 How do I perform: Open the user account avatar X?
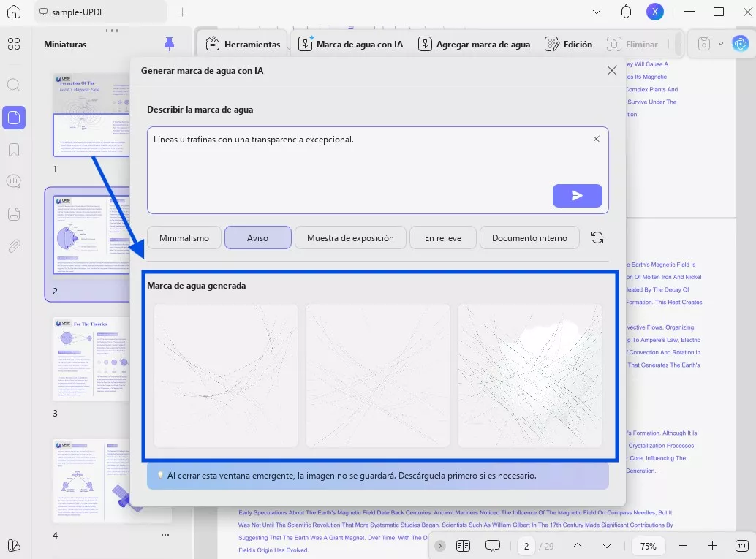click(655, 12)
